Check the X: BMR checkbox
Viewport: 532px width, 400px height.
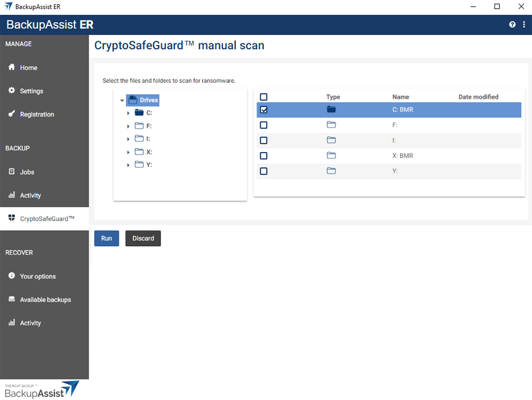click(x=264, y=156)
